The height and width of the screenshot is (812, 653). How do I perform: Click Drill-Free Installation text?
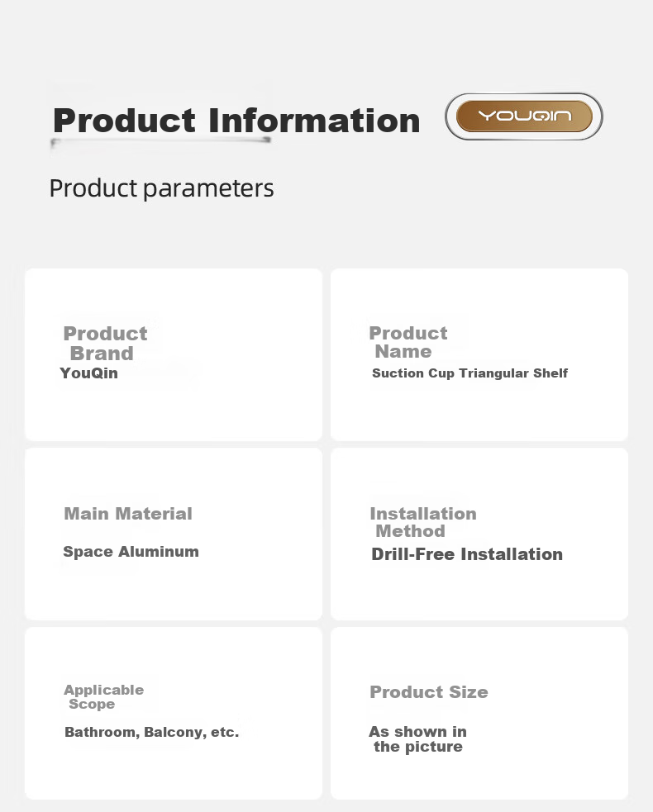click(467, 554)
